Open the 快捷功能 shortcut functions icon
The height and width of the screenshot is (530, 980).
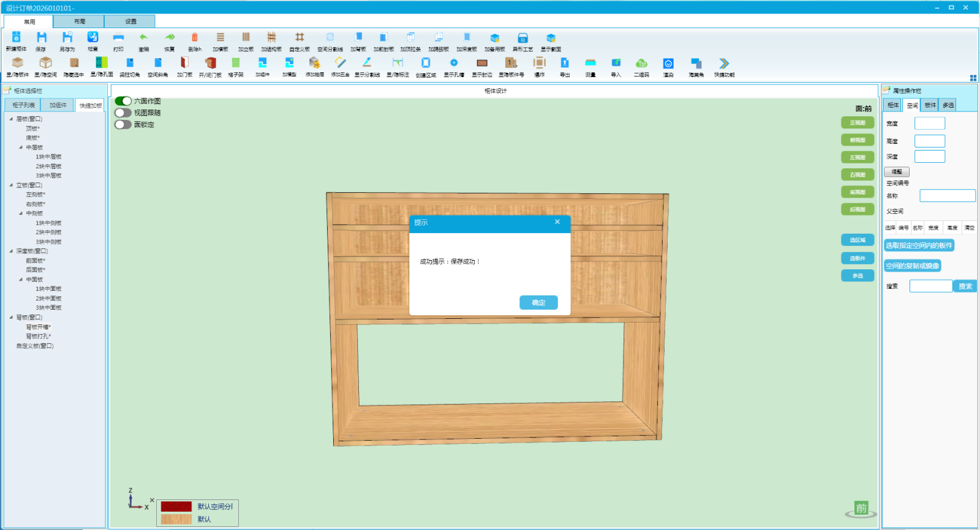point(724,63)
